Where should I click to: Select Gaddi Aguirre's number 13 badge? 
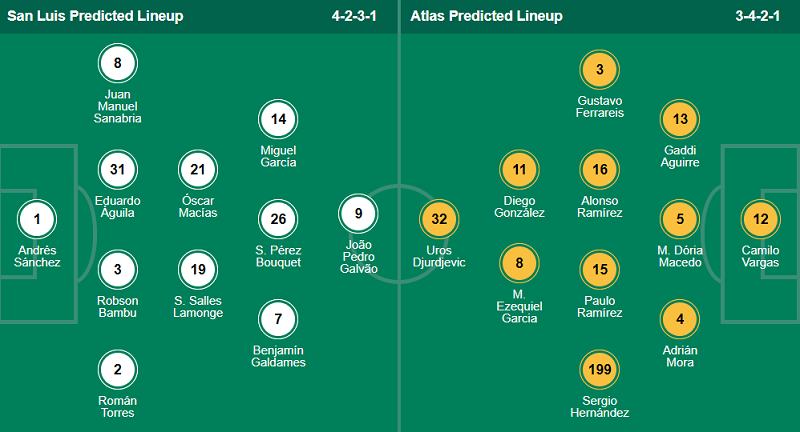point(680,120)
